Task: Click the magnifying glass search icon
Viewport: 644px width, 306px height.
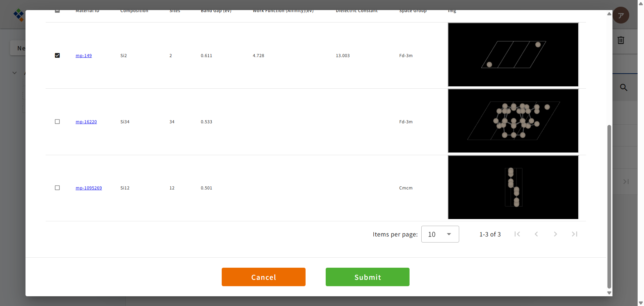Action: pos(624,88)
